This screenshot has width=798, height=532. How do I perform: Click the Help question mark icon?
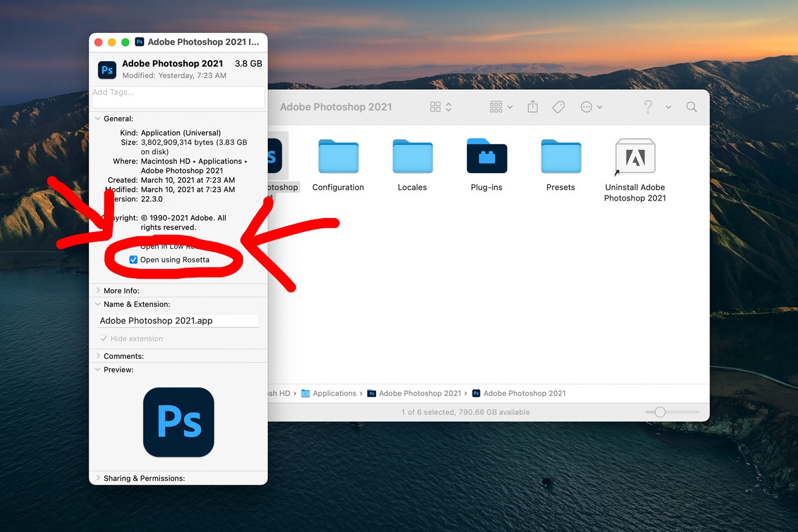point(648,107)
